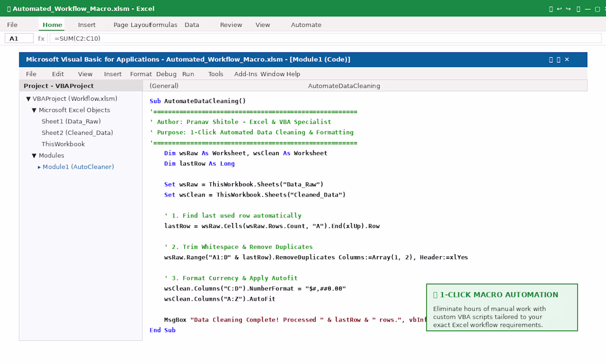Click the 'Sub AutomateDataCleaning()' code line
This screenshot has height=364, width=606.
(x=197, y=101)
